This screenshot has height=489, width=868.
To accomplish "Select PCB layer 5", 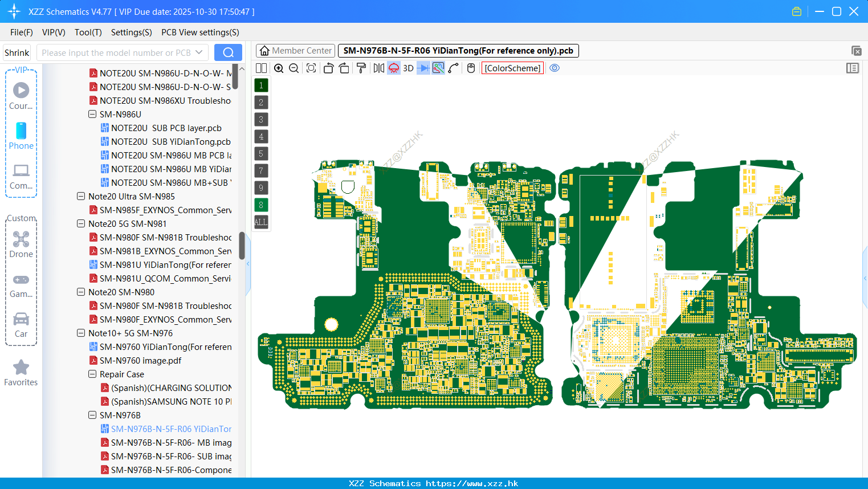I will (261, 154).
